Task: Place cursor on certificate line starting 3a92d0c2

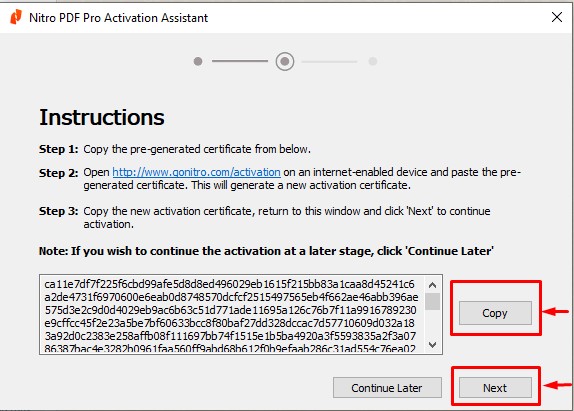Action: [230, 336]
